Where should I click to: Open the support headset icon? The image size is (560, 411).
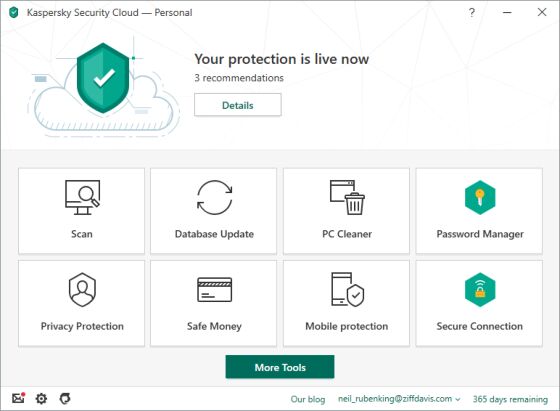pos(65,398)
